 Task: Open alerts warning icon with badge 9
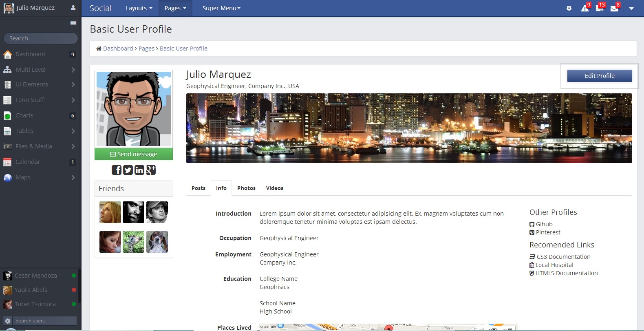click(585, 8)
